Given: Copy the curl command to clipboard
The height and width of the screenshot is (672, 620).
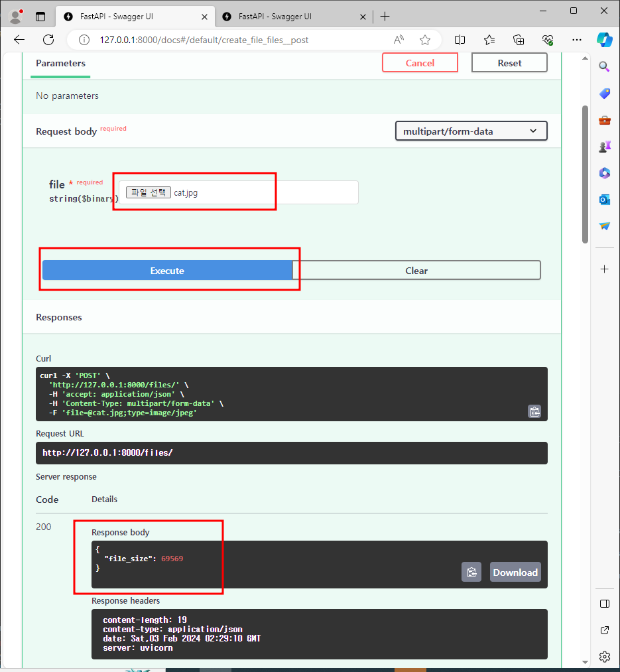Looking at the screenshot, I should (x=534, y=411).
